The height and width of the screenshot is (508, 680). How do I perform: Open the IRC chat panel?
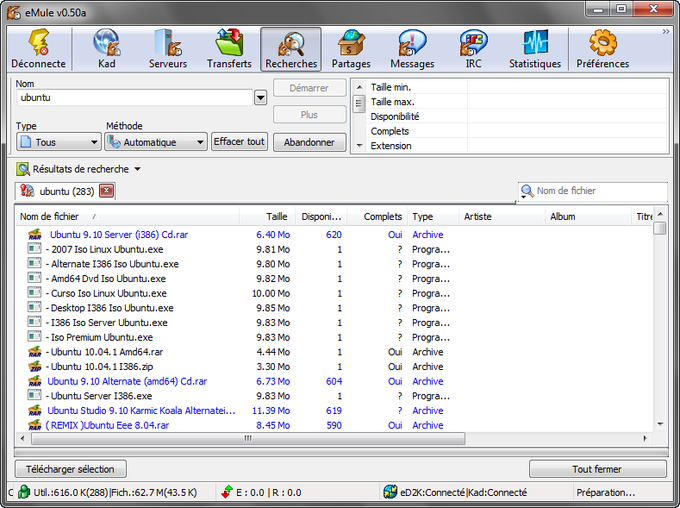tap(474, 49)
